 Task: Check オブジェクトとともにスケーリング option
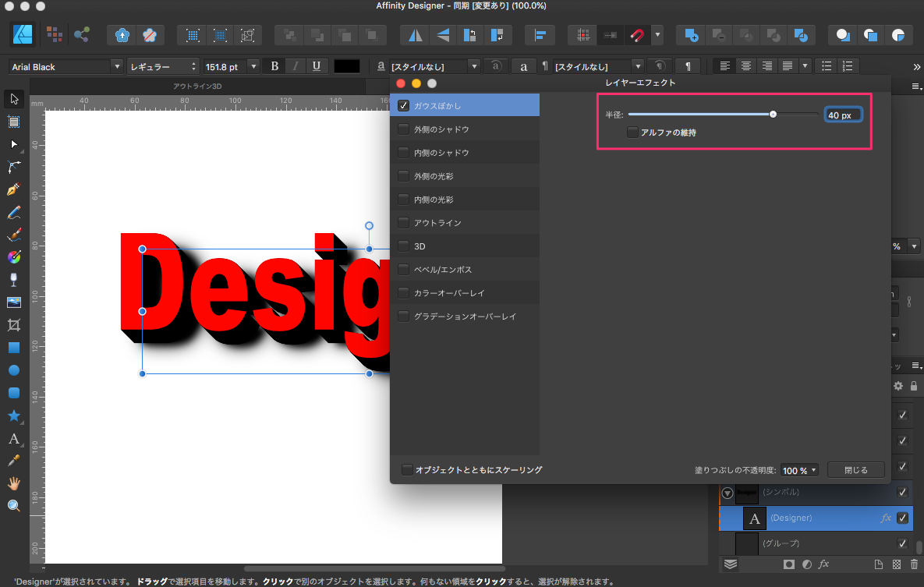[x=406, y=470]
